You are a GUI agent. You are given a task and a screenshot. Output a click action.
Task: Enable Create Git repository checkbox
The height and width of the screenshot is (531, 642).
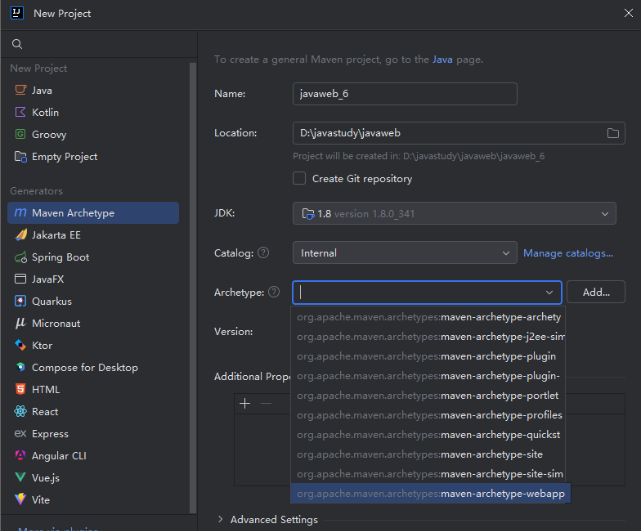tap(299, 178)
